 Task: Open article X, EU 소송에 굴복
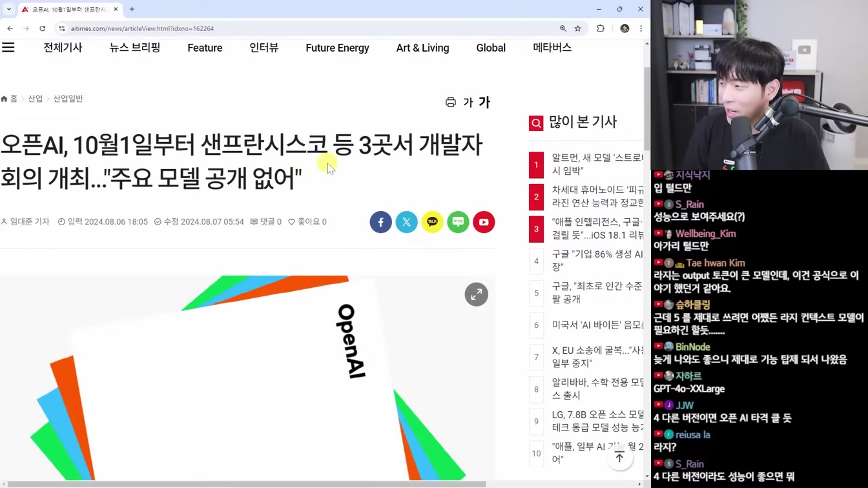coord(597,357)
